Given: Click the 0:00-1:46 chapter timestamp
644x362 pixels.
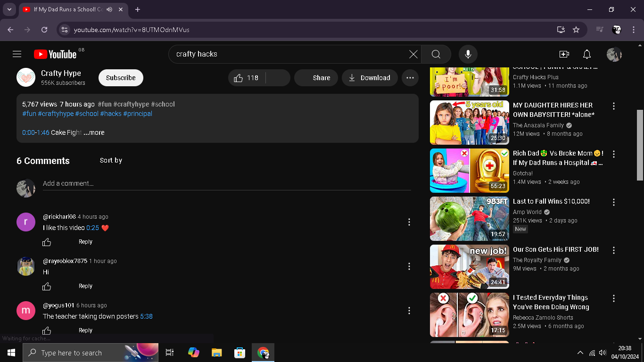Looking at the screenshot, I should (x=36, y=132).
